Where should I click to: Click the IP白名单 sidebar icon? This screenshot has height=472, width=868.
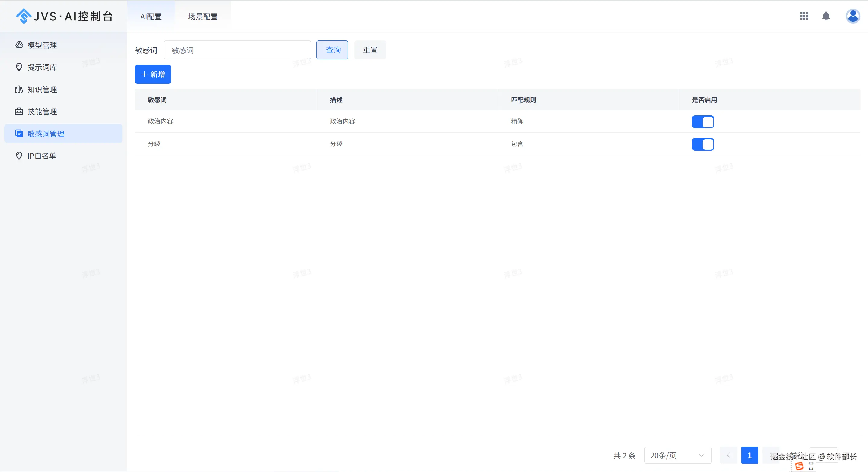tap(19, 156)
